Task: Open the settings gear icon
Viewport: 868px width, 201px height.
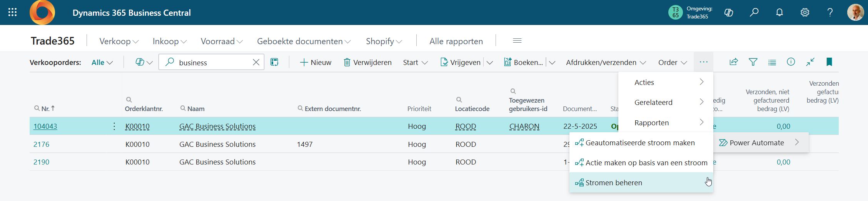Action: (805, 13)
